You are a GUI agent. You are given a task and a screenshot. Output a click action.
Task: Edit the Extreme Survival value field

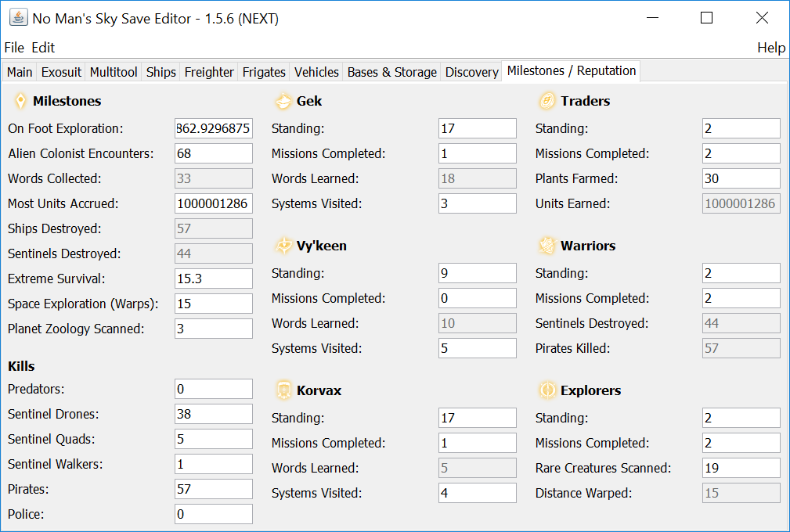click(x=214, y=279)
